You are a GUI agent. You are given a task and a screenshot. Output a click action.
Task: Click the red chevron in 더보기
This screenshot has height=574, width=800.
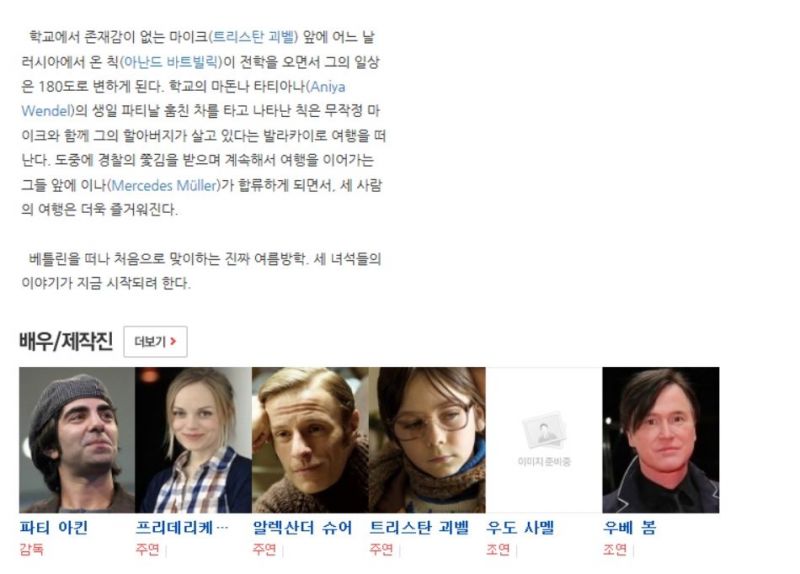pos(173,341)
